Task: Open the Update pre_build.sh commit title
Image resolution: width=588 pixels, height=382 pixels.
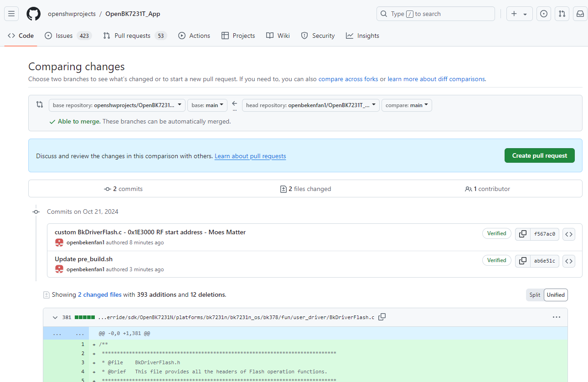Action: [x=84, y=259]
